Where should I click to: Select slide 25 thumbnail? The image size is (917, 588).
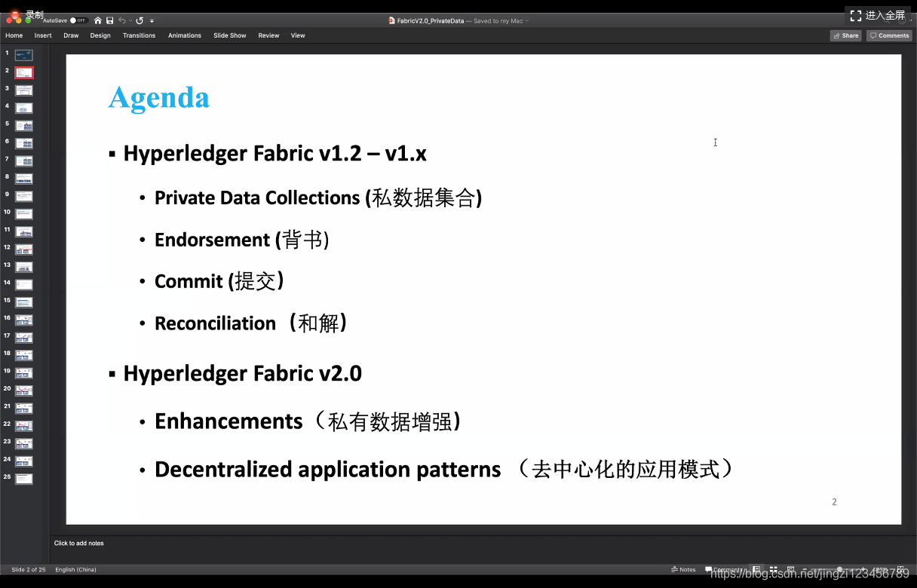point(24,479)
